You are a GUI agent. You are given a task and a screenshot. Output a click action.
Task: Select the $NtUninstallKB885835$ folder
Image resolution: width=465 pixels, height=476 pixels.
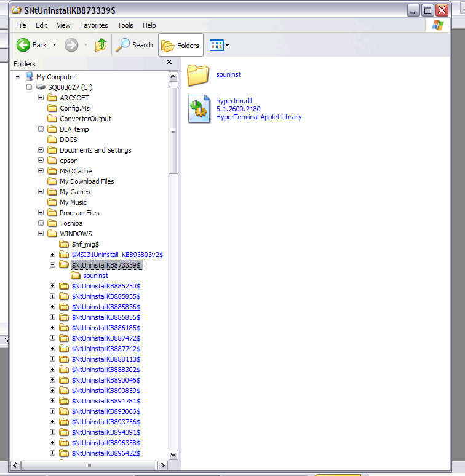100,296
